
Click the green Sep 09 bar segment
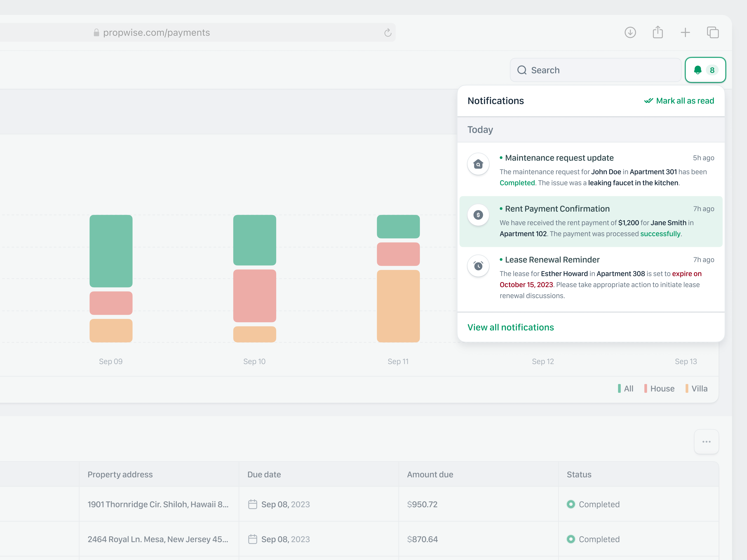(x=111, y=251)
